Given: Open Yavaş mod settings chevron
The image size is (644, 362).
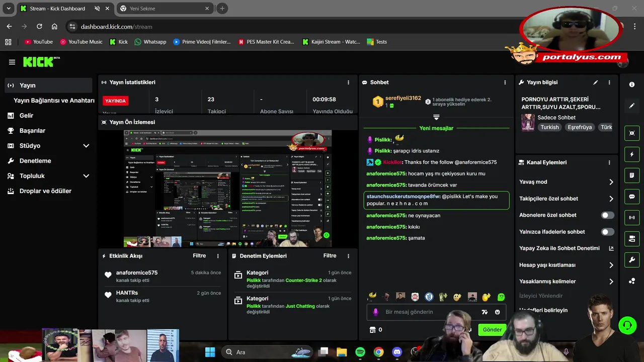Looking at the screenshot, I should pyautogui.click(x=611, y=182).
